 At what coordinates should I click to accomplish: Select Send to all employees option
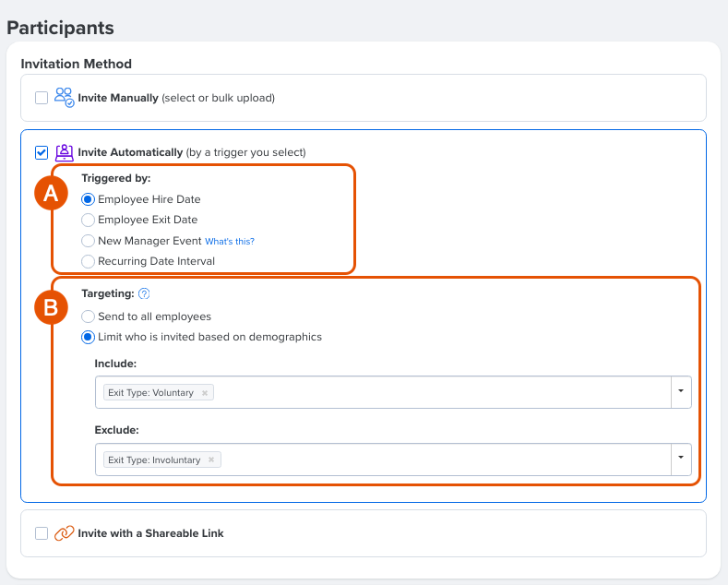click(89, 316)
